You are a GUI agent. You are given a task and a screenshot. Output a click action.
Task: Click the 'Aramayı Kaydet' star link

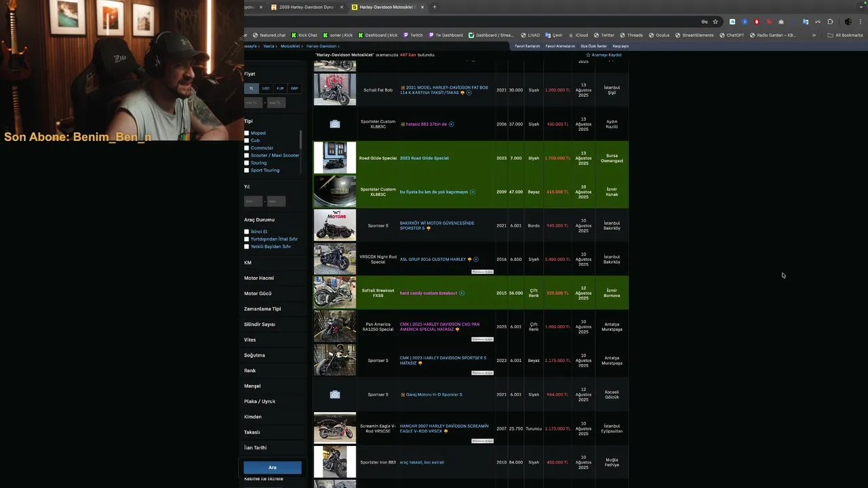(604, 55)
